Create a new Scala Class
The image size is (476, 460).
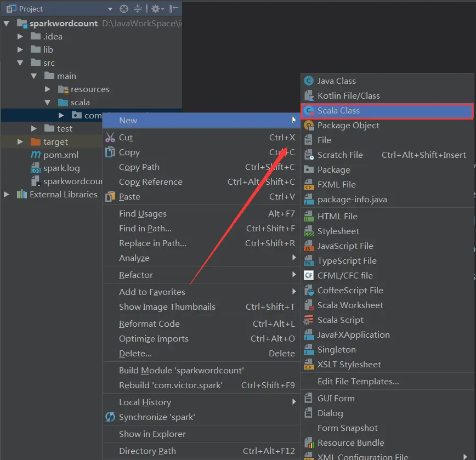pos(387,111)
